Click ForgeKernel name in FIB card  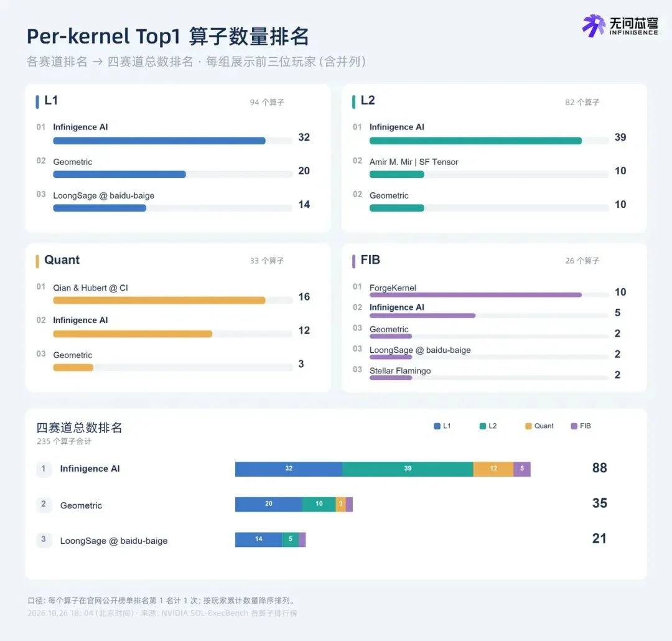(x=393, y=288)
